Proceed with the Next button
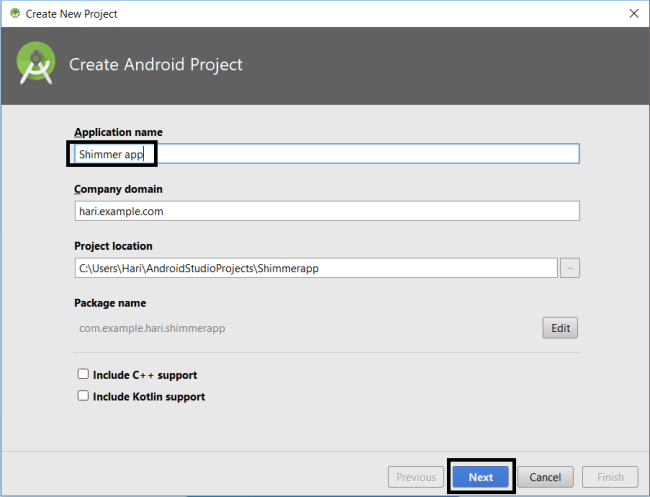This screenshot has height=497, width=650. point(480,477)
